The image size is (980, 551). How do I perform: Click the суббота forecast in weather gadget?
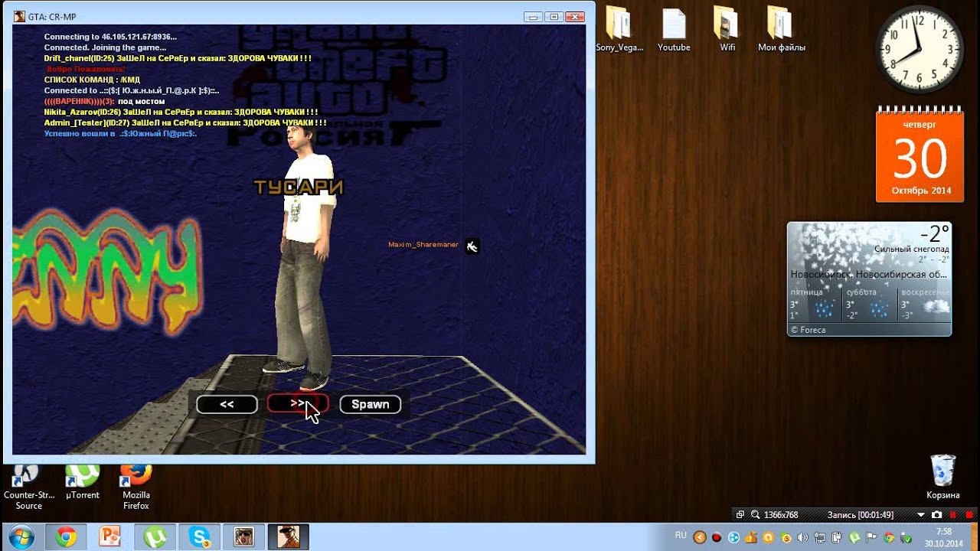click(x=868, y=304)
